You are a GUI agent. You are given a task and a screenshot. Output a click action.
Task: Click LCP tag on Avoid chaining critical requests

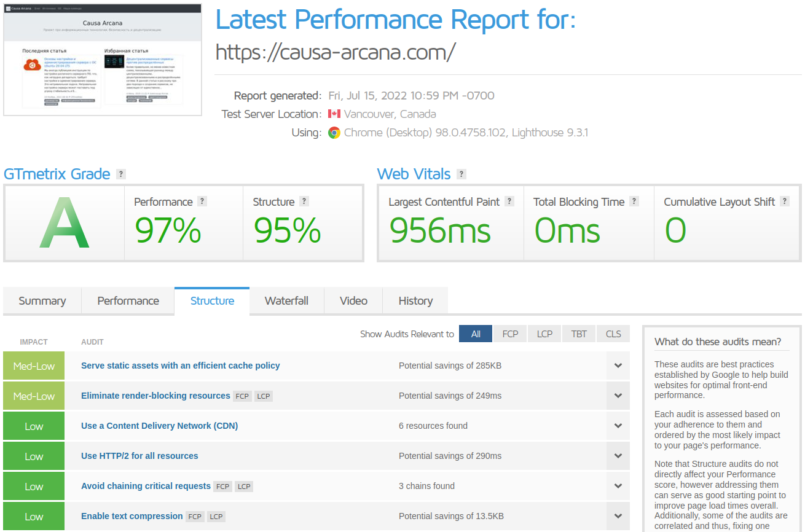244,487
